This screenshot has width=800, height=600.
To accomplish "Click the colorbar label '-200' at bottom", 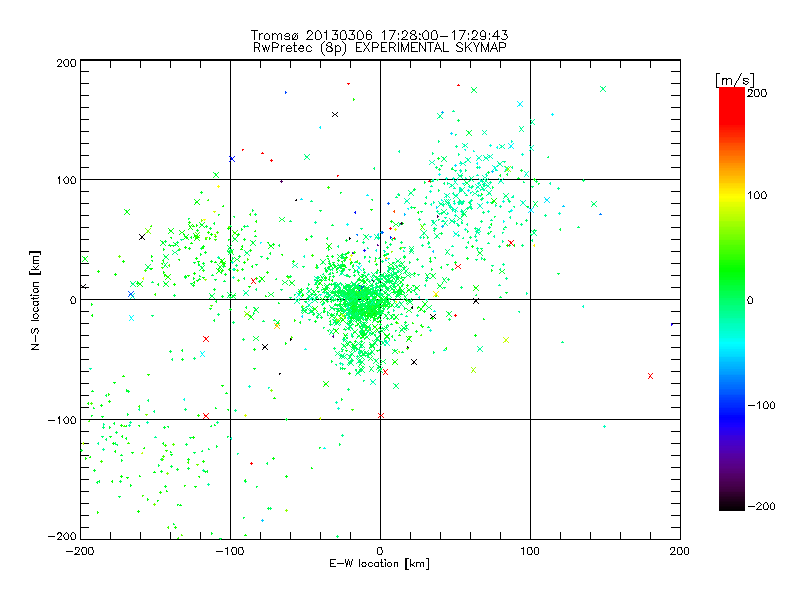I will [761, 506].
